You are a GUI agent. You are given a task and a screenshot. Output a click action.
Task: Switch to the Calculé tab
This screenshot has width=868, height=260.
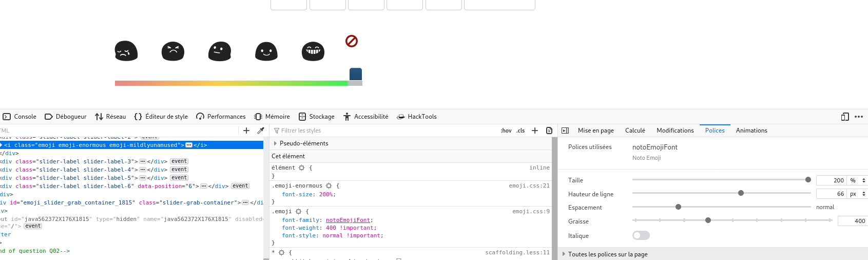635,131
